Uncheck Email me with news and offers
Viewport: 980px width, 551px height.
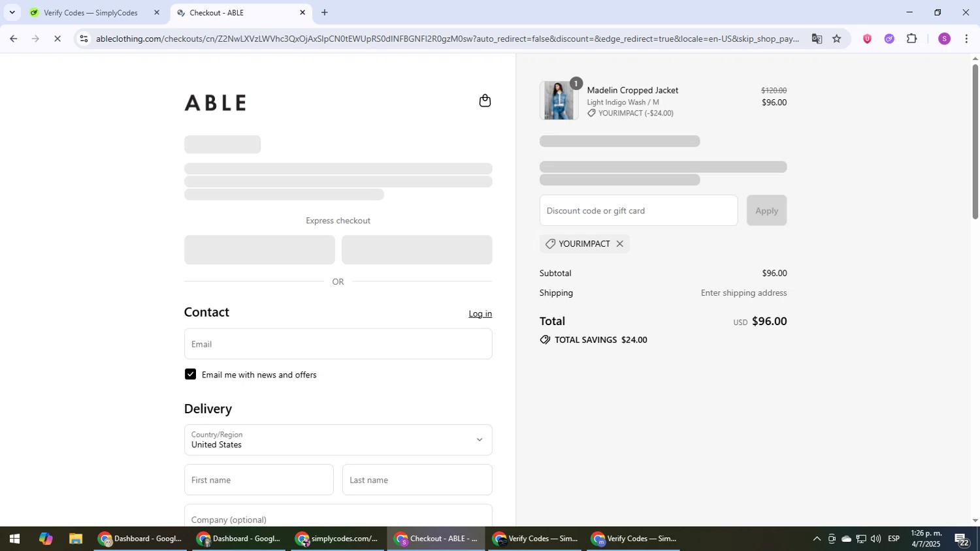coord(190,374)
